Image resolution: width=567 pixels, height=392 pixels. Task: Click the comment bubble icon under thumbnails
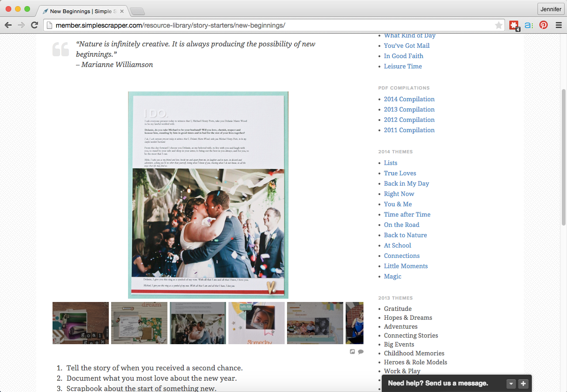(361, 352)
